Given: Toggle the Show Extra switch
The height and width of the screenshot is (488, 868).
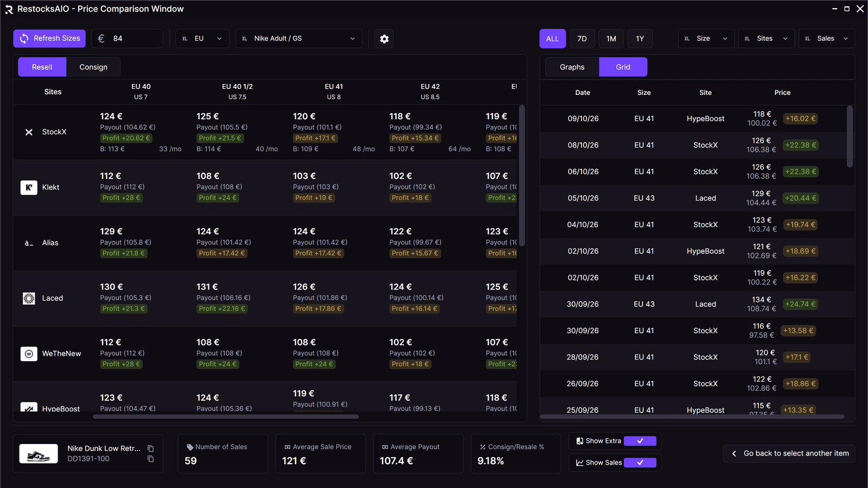Looking at the screenshot, I should (x=640, y=441).
